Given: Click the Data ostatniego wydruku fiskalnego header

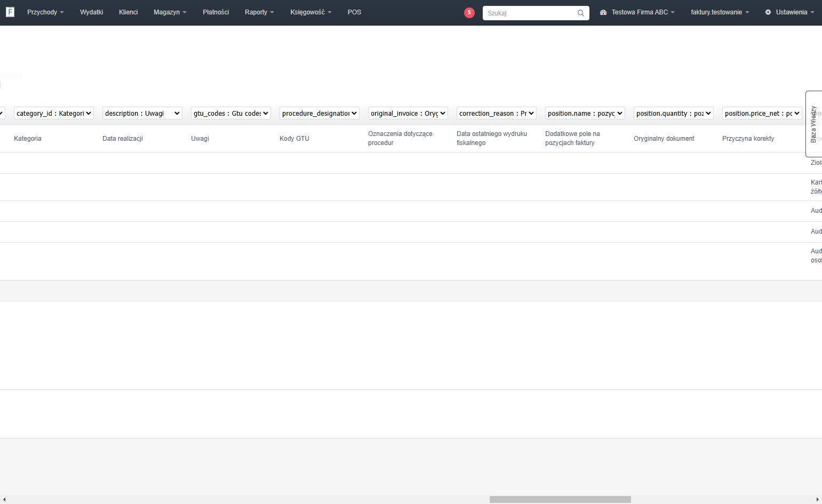Looking at the screenshot, I should click(x=492, y=138).
